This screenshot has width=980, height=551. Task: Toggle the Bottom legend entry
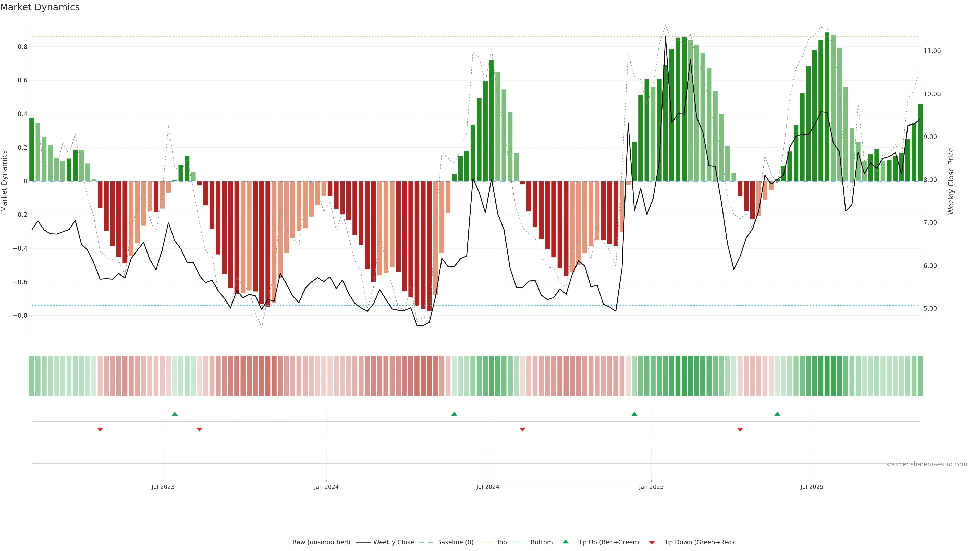tap(541, 542)
